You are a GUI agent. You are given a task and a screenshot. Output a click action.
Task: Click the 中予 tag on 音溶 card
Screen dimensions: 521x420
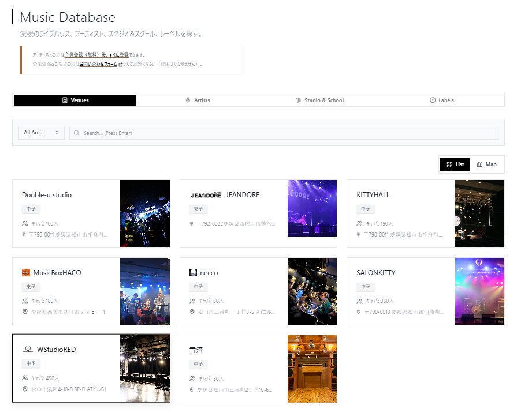point(198,364)
